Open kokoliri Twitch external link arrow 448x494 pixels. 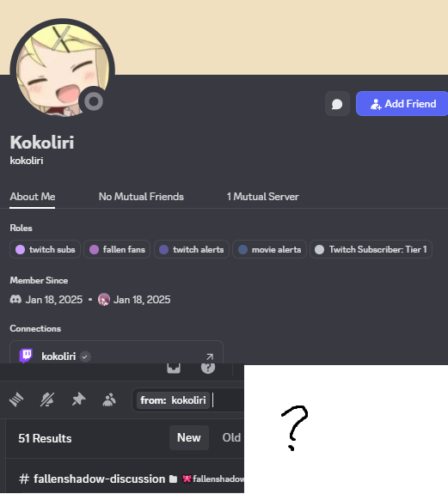coord(210,357)
